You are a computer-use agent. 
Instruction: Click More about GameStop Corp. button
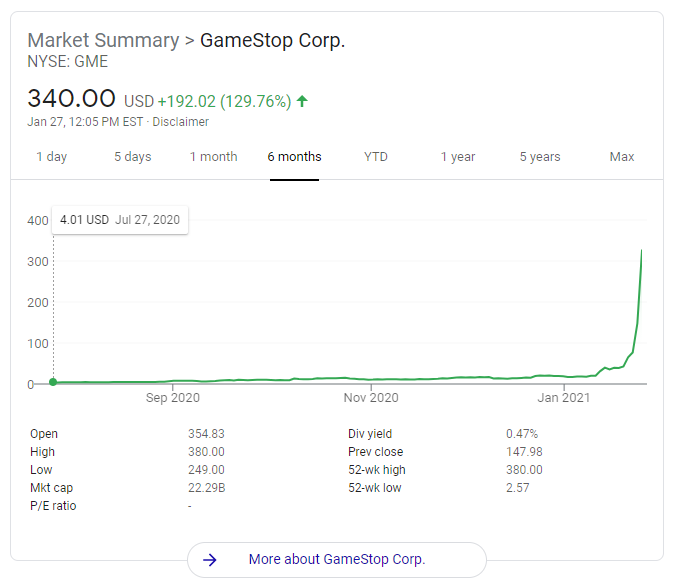[336, 560]
